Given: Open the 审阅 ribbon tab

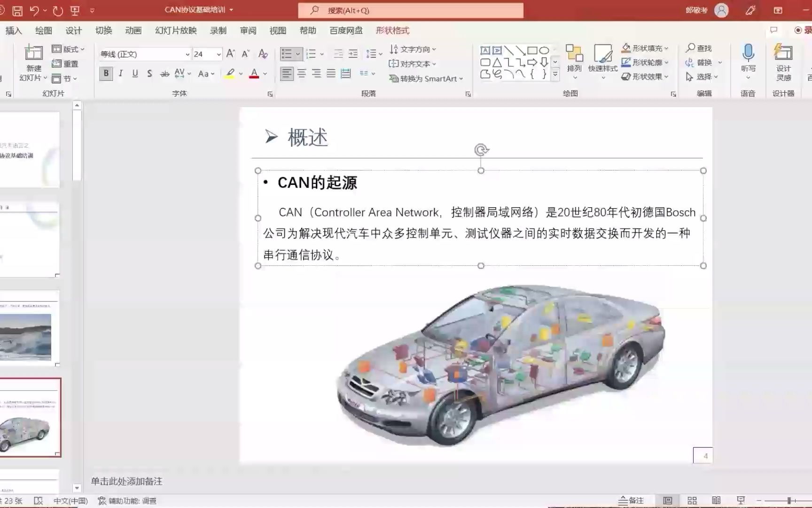Looking at the screenshot, I should click(248, 31).
